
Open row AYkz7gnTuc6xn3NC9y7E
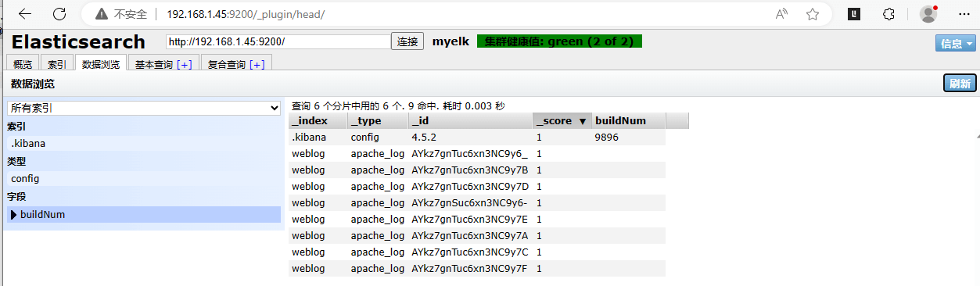(476, 219)
